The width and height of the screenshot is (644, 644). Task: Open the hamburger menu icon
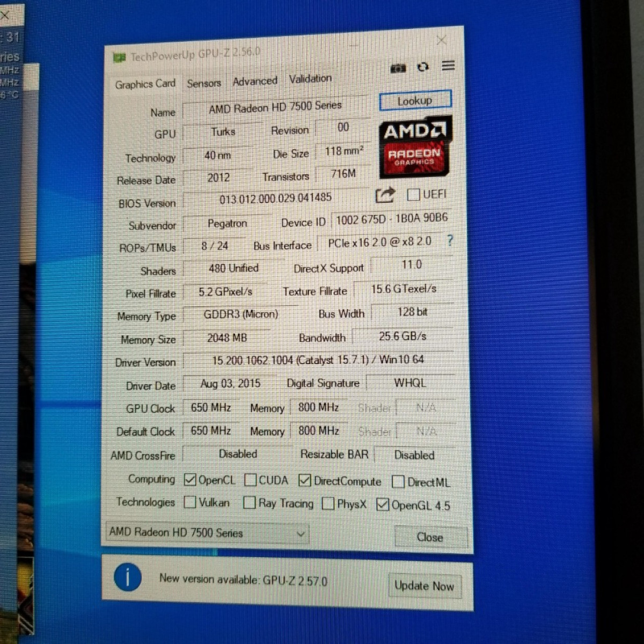pyautogui.click(x=448, y=66)
